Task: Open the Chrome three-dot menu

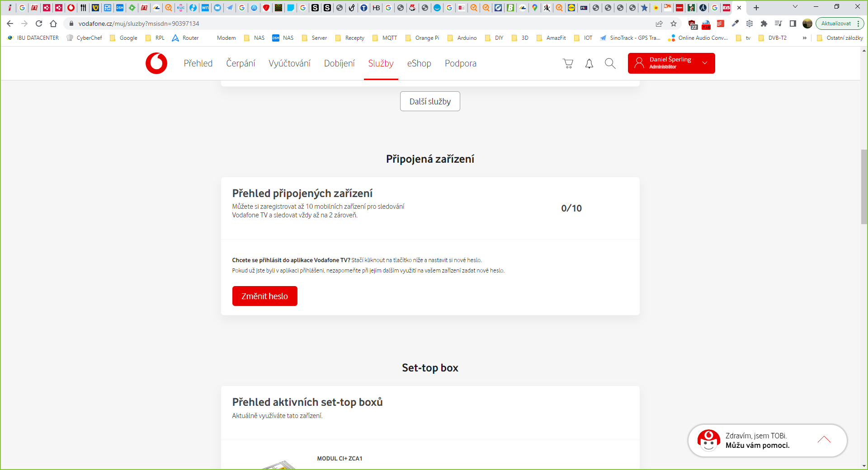Action: (858, 23)
